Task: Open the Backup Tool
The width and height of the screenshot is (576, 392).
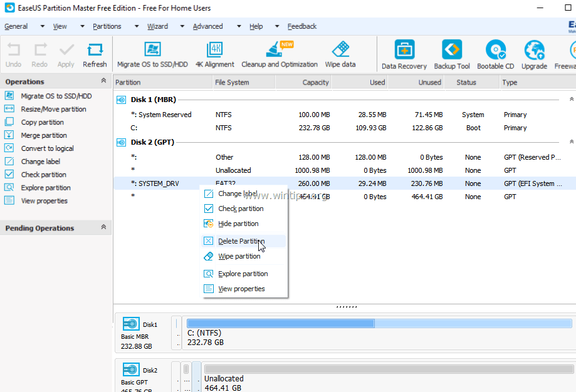Action: click(452, 55)
